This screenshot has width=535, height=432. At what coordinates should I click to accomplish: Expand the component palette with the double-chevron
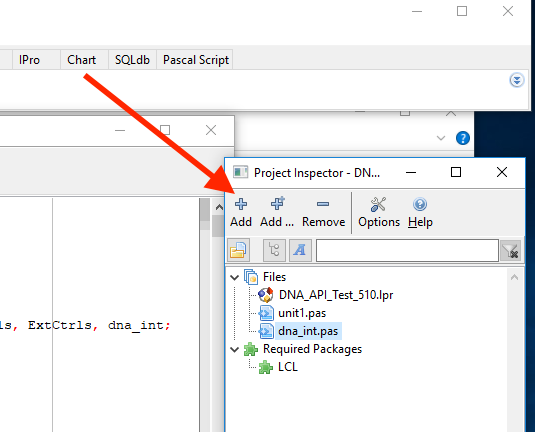(x=517, y=81)
